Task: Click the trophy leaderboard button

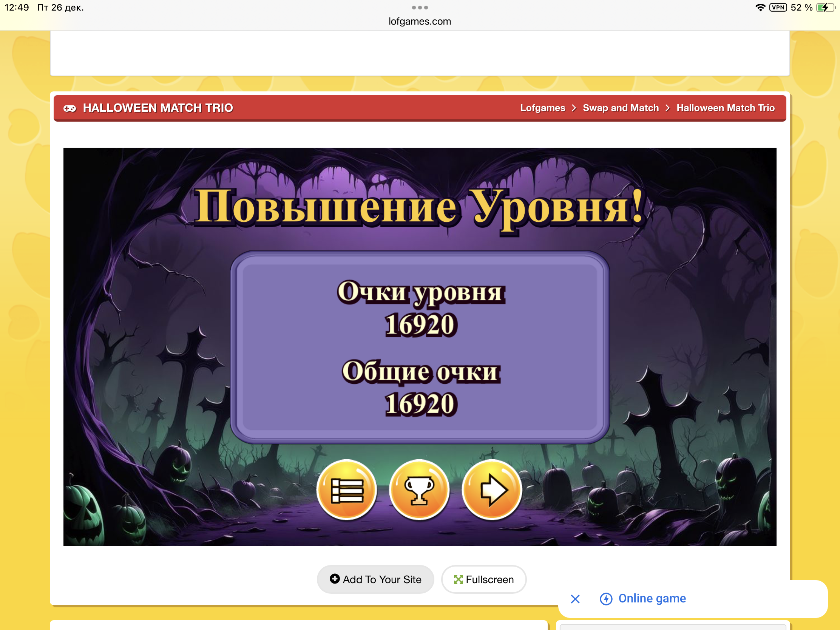Action: 419,489
